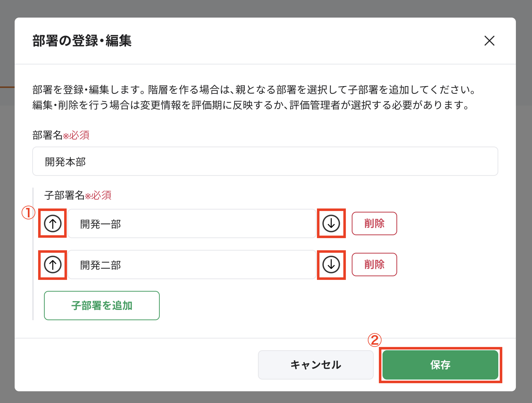Click the 部署名 field label
Image resolution: width=532 pixels, height=403 pixels.
(x=47, y=135)
